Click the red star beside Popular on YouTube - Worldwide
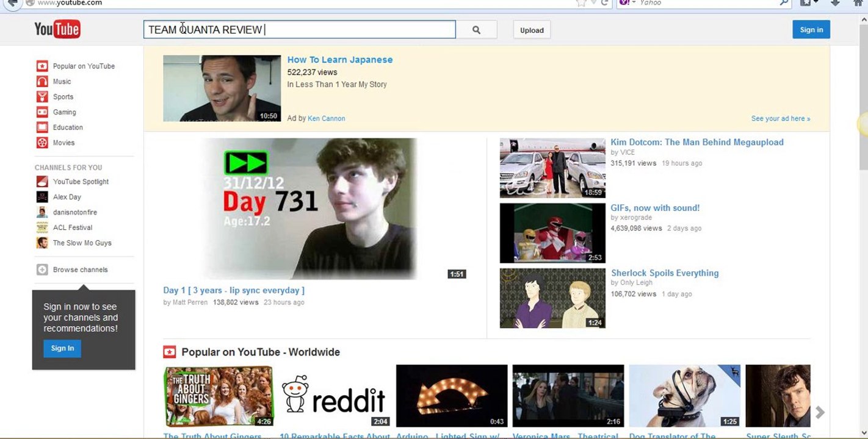The image size is (868, 439). click(x=170, y=352)
